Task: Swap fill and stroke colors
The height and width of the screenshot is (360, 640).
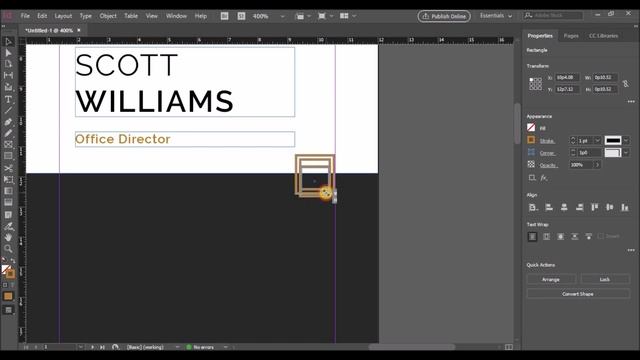Action: tap(13, 261)
